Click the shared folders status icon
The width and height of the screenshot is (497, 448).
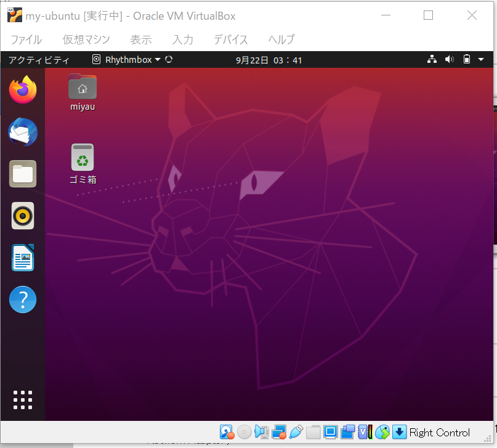[313, 432]
